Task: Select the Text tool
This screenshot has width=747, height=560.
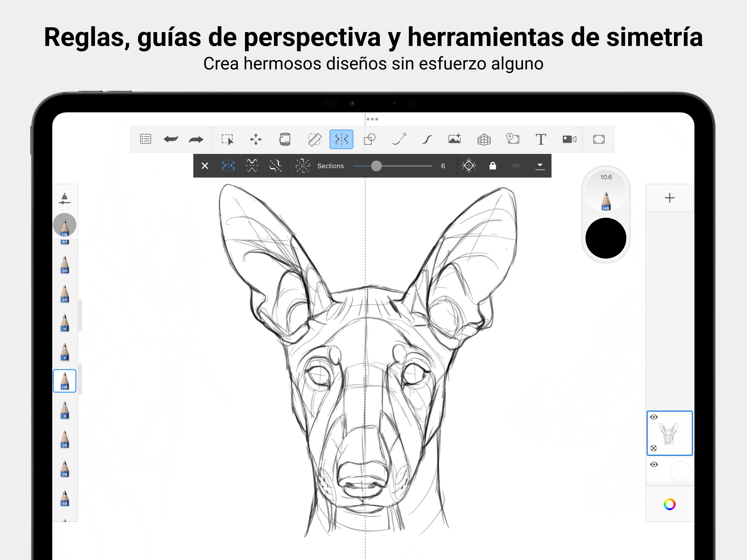Action: [x=541, y=139]
